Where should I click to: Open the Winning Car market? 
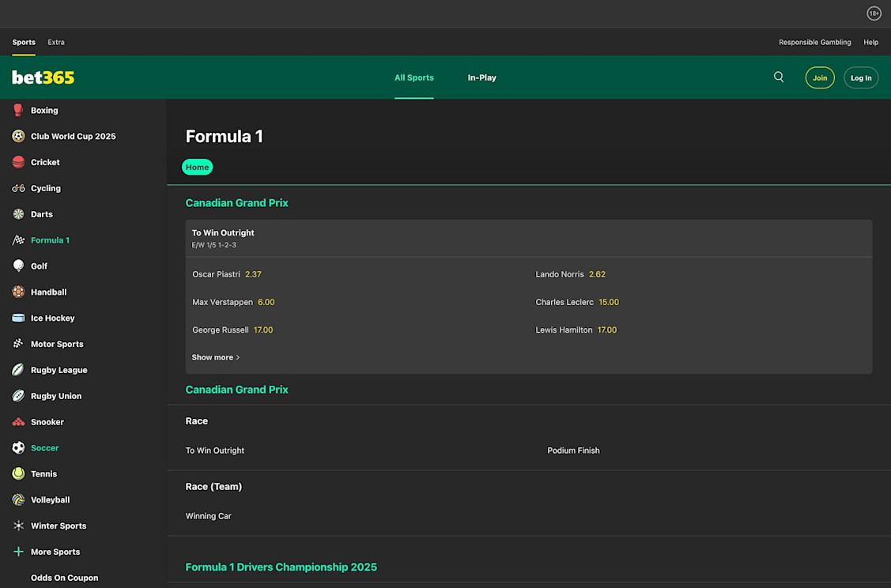pyautogui.click(x=209, y=516)
